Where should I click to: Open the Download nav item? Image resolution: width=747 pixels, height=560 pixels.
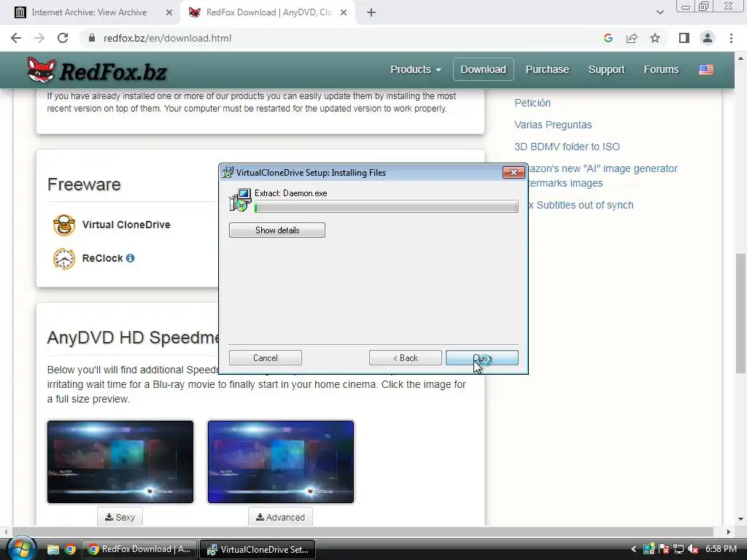[x=483, y=69]
